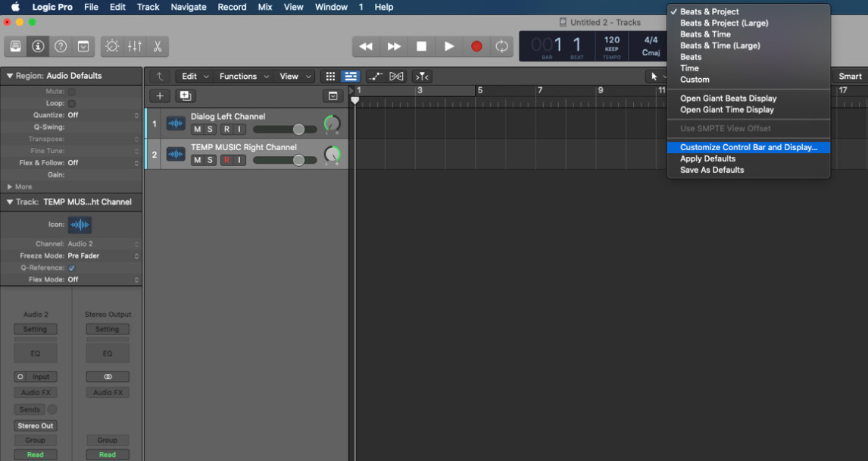Viewport: 868px width, 461px height.
Task: Click the track icon in Track inspector
Action: (80, 224)
